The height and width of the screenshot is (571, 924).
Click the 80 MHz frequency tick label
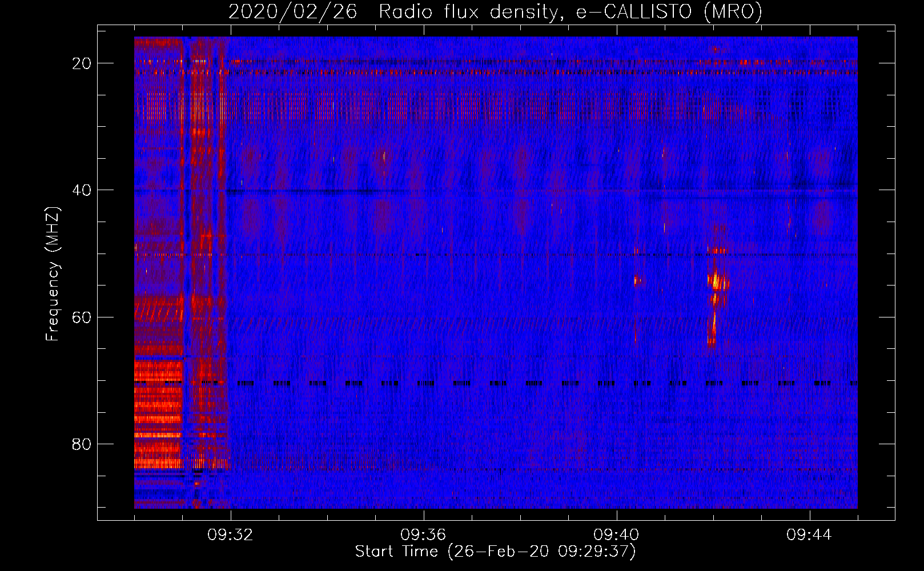[82, 444]
